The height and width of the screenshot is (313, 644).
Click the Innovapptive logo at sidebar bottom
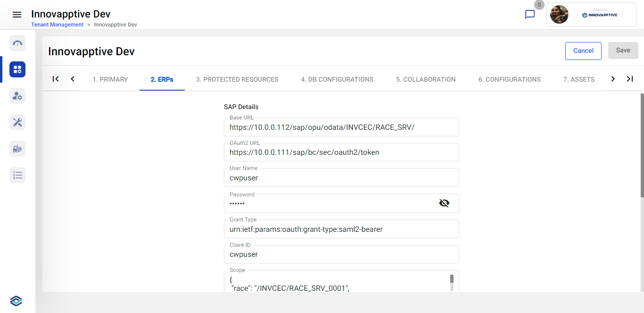[16, 301]
